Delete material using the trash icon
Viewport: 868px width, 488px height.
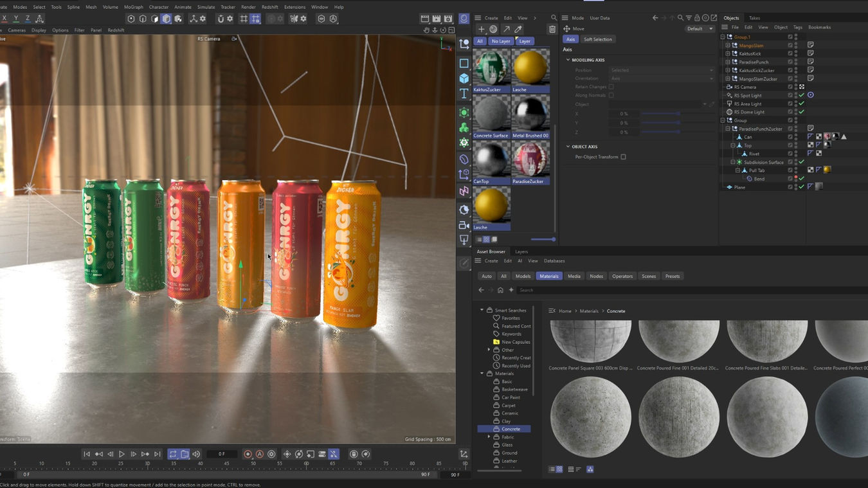[552, 29]
